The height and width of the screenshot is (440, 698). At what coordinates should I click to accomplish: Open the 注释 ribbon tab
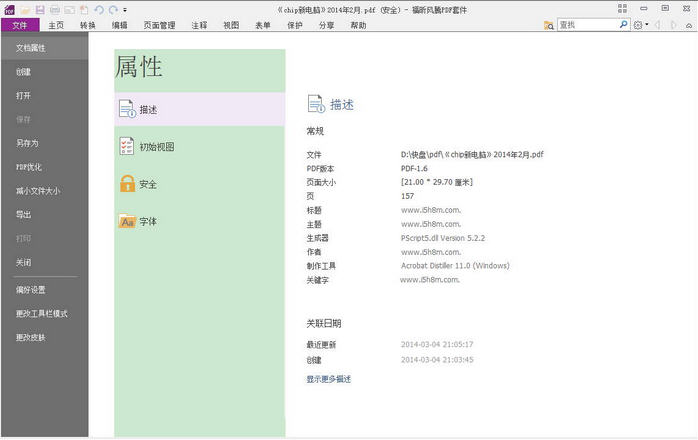199,25
